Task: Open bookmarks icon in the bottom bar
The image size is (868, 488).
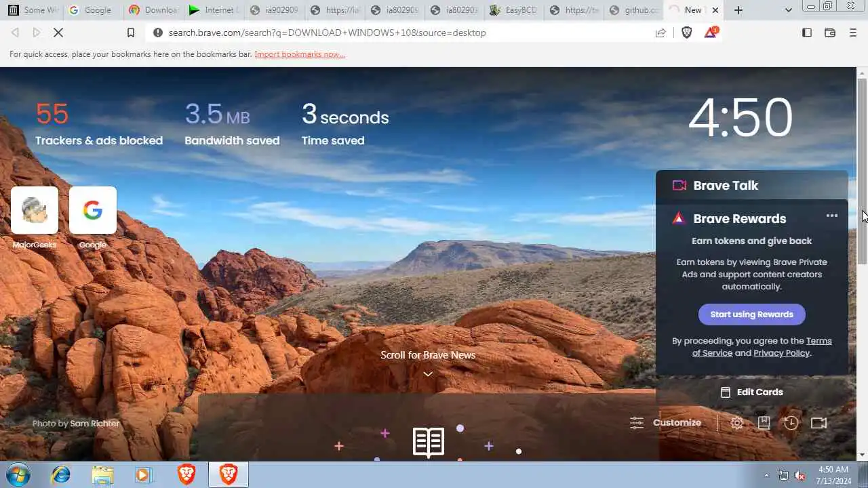Action: tap(764, 423)
